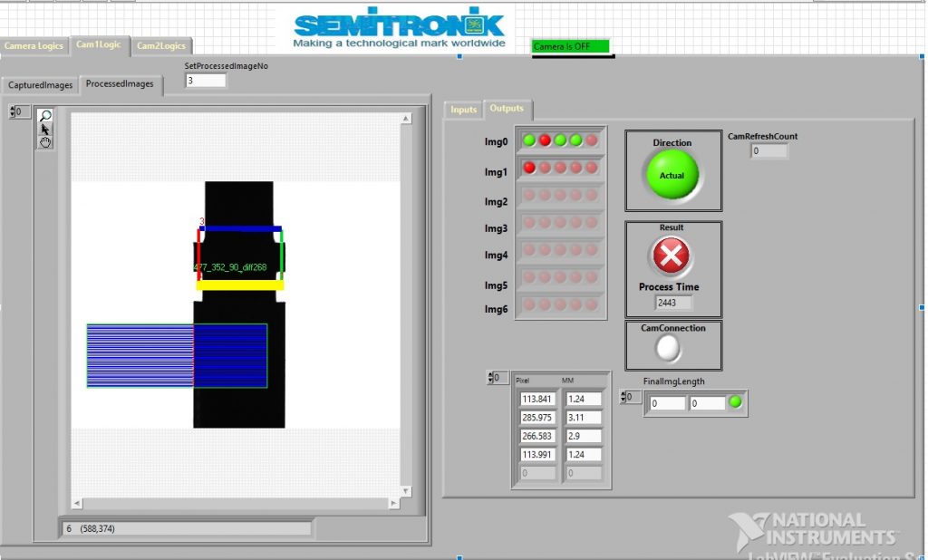Screen dimensions: 928x560
Task: Click the red X Result indicator
Action: 672,256
